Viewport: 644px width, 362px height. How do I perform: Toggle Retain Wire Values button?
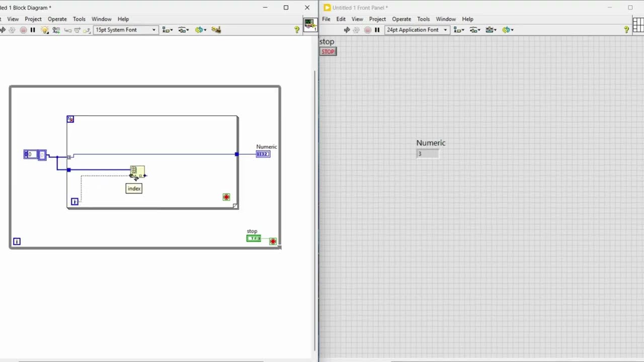click(x=56, y=30)
